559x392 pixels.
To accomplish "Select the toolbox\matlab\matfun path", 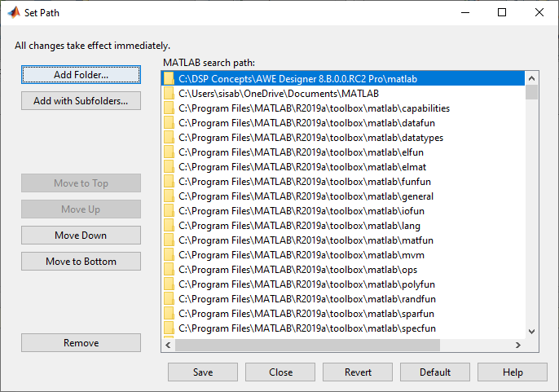I will 344,240.
